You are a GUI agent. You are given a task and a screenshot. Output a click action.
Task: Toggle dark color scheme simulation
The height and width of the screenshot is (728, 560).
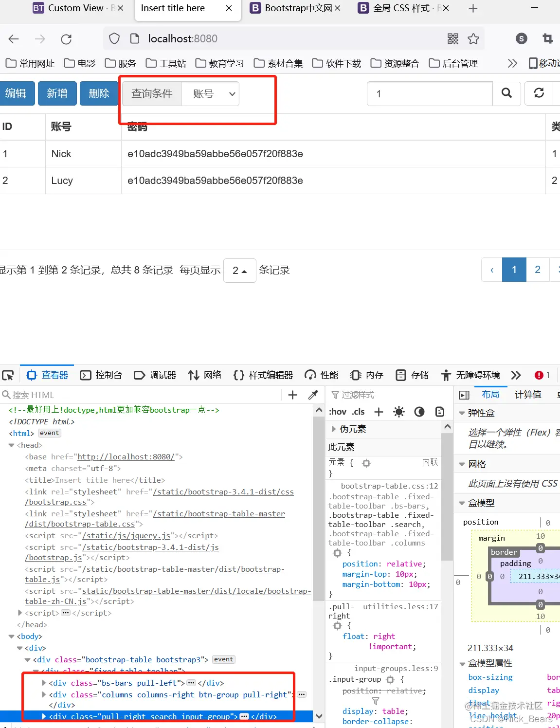click(419, 412)
